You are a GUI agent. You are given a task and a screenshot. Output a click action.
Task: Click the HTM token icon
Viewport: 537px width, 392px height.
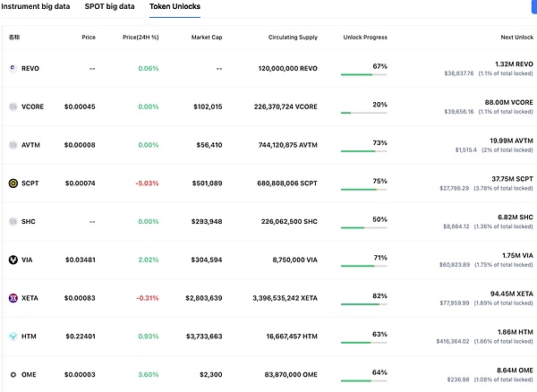(13, 337)
